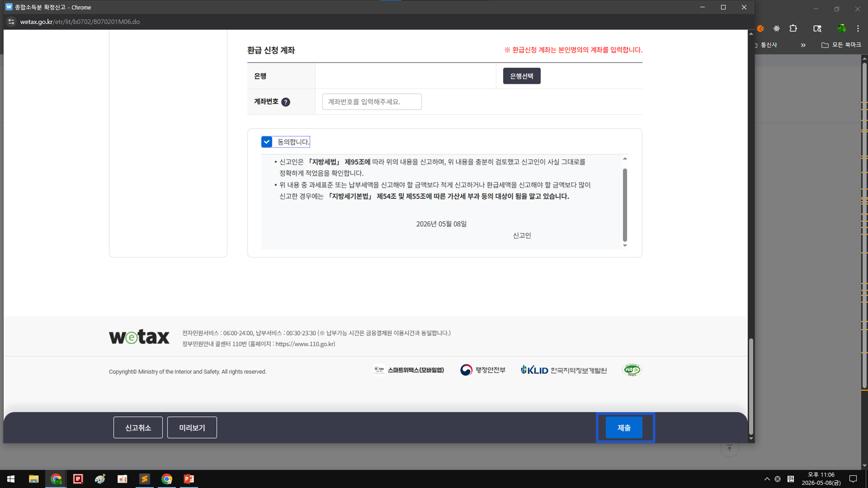Viewport: 868px width, 488px height.
Task: Open PowerPoint from the taskbar
Action: [x=189, y=479]
